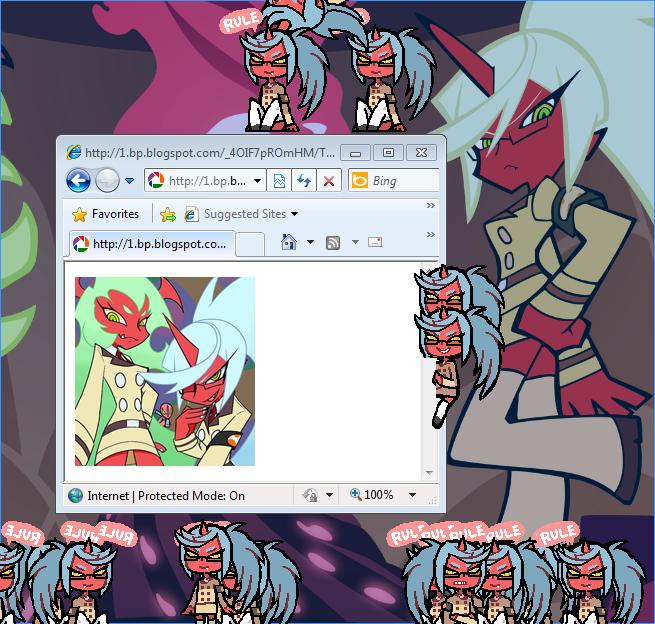Screen dimensions: 655x624
Task: Stop loading with the red X icon
Action: 329,181
